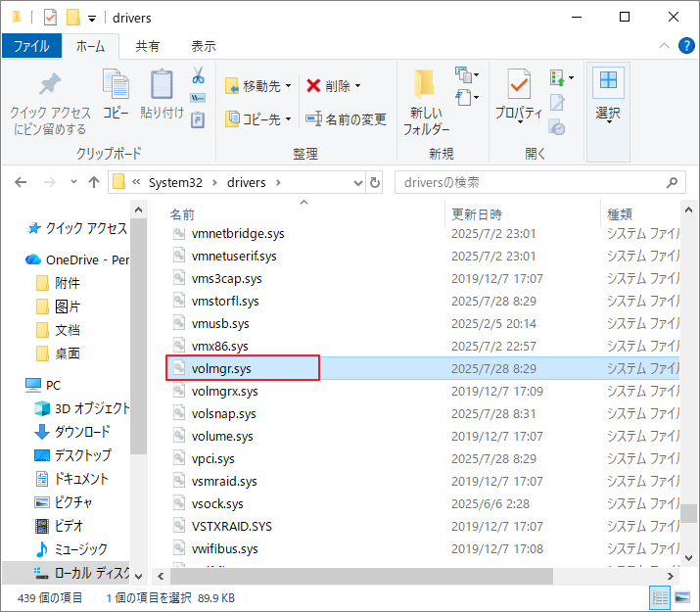Click the Cut scissors icon

tap(198, 75)
